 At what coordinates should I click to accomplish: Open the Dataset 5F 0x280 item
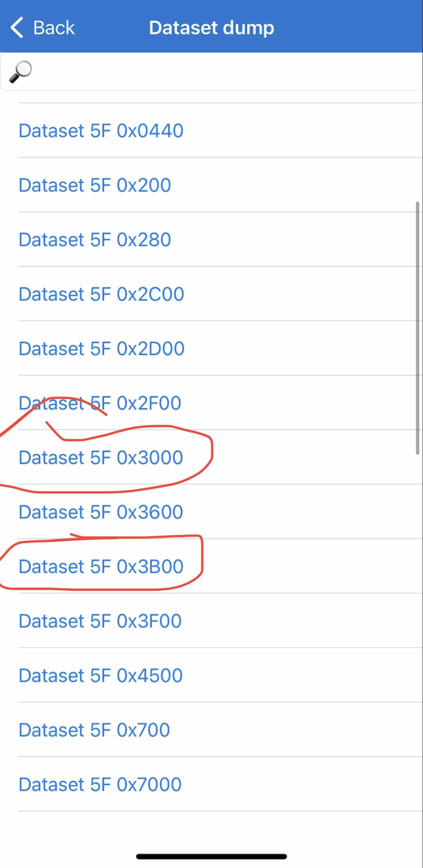tap(95, 240)
